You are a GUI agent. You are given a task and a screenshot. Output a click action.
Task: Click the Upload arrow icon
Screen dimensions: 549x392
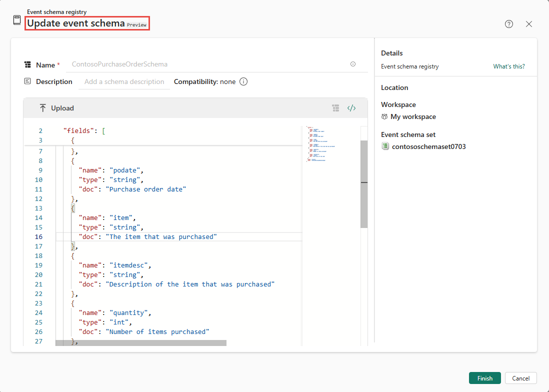point(43,108)
